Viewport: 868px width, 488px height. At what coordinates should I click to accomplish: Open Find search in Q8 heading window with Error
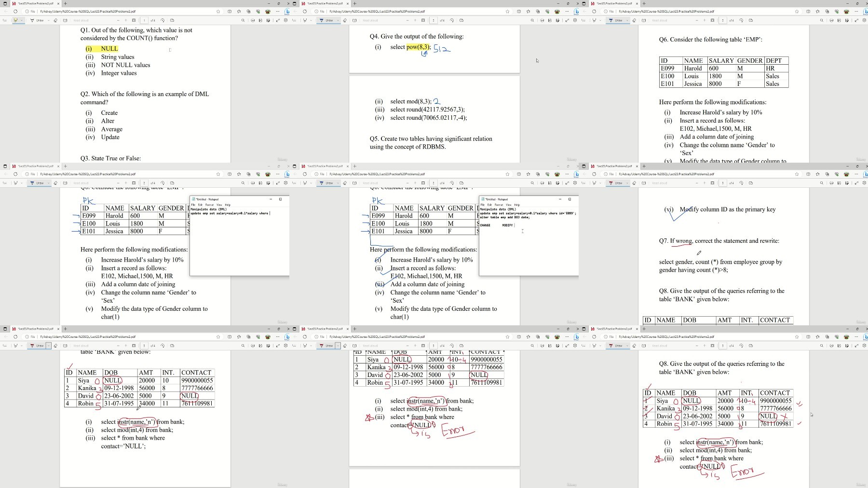(822, 346)
